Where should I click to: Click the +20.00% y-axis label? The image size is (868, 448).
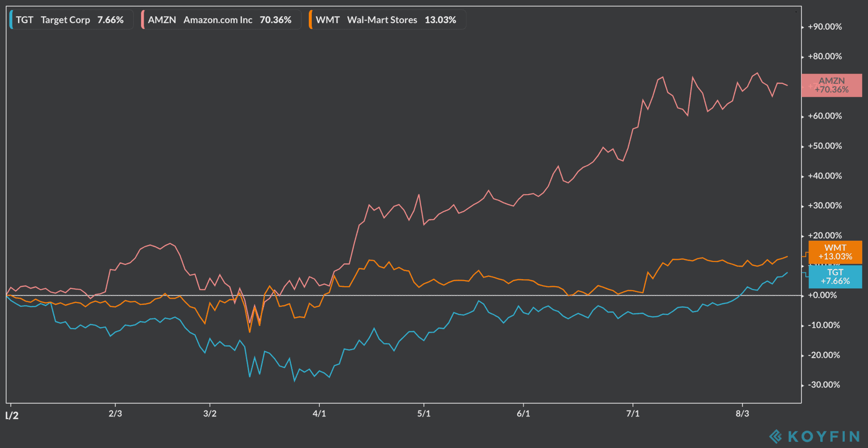pos(825,235)
